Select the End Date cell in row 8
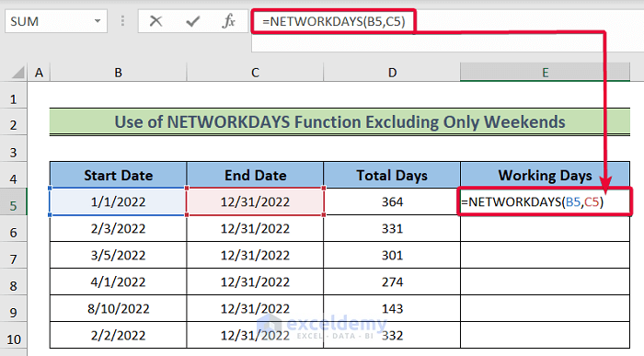Viewport: 644px width, 356px height. [255, 281]
